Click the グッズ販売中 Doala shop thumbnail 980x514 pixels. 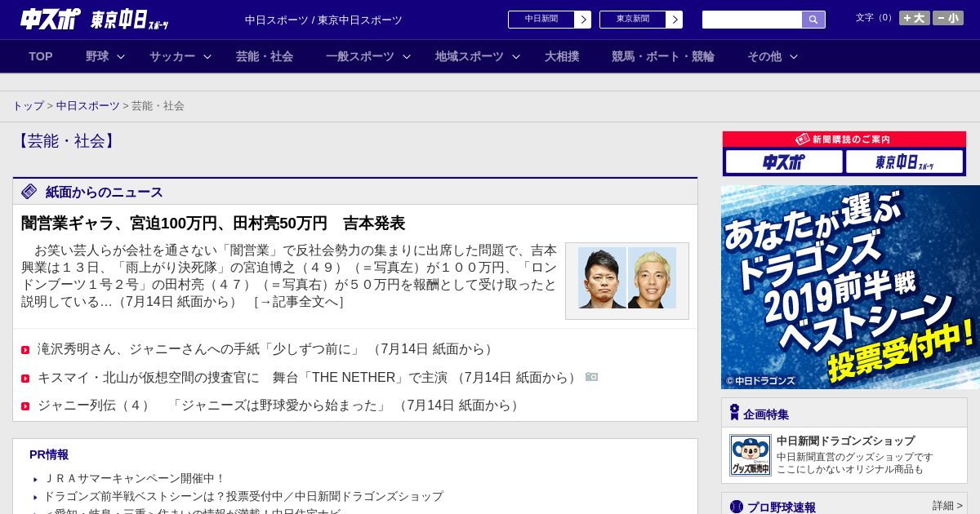(750, 455)
